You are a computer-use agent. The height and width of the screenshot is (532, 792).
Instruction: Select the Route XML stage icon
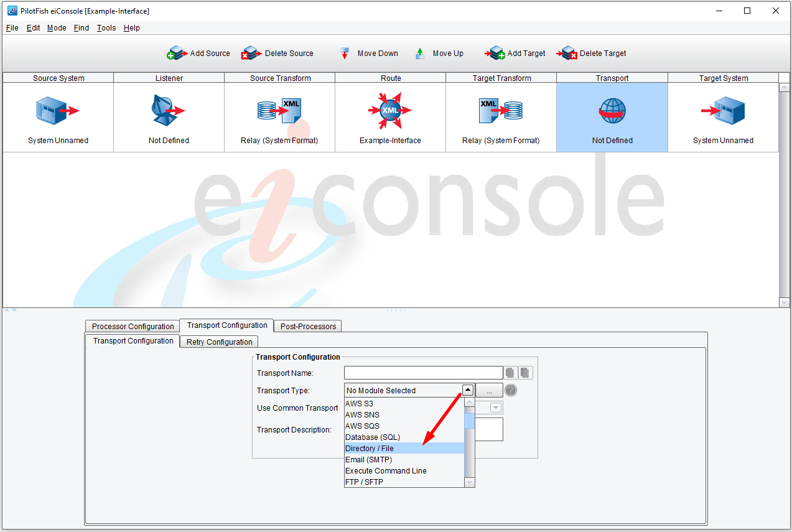[390, 111]
